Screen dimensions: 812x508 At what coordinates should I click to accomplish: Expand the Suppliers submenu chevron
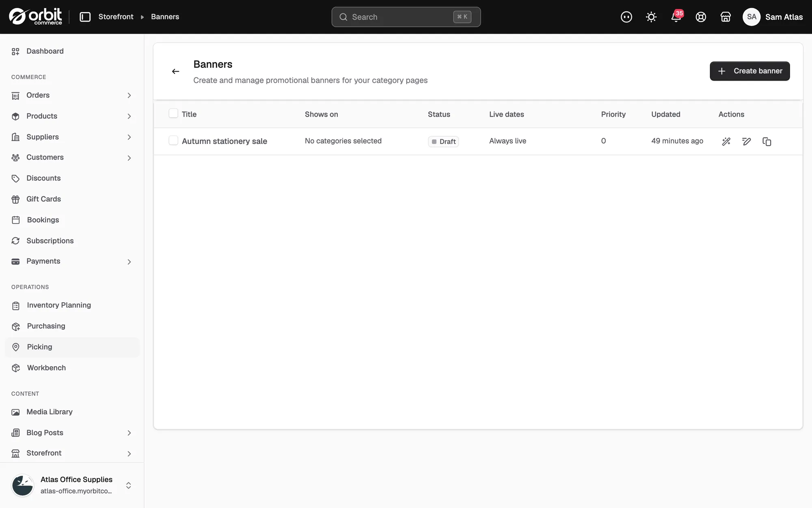coord(129,137)
